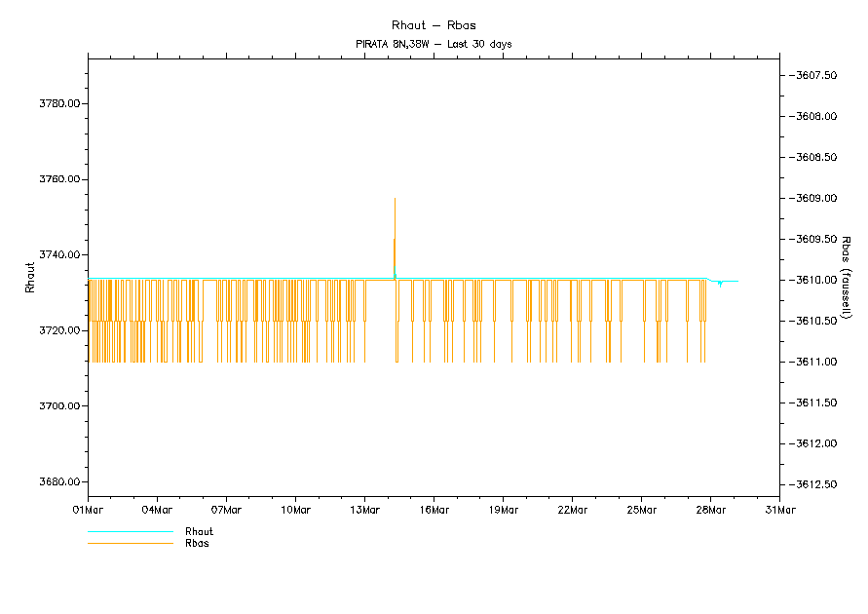The width and height of the screenshot is (868, 614).
Task: Click the cyan line segment after 28Mar
Action: (726, 282)
